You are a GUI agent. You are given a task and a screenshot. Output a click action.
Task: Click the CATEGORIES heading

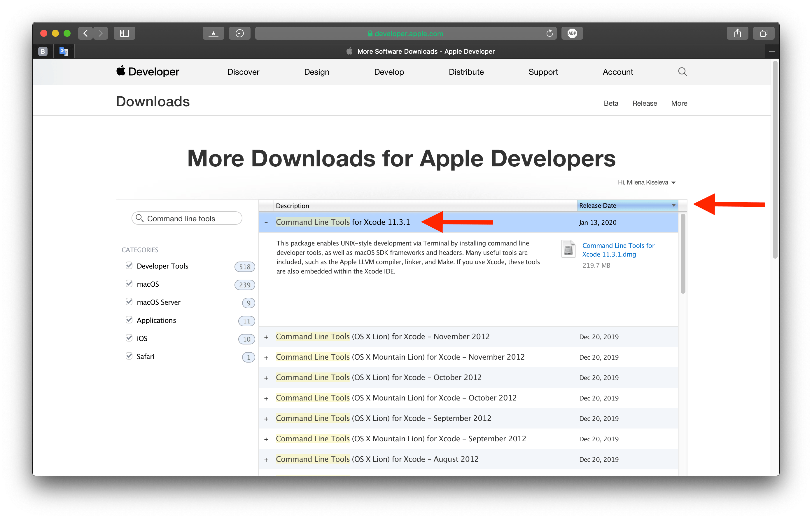[x=140, y=250]
